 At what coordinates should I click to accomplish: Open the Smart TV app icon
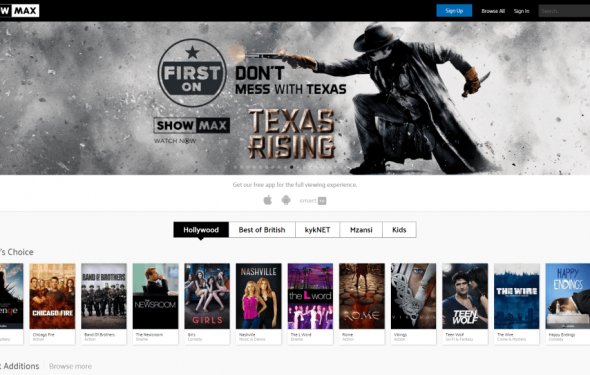(313, 200)
